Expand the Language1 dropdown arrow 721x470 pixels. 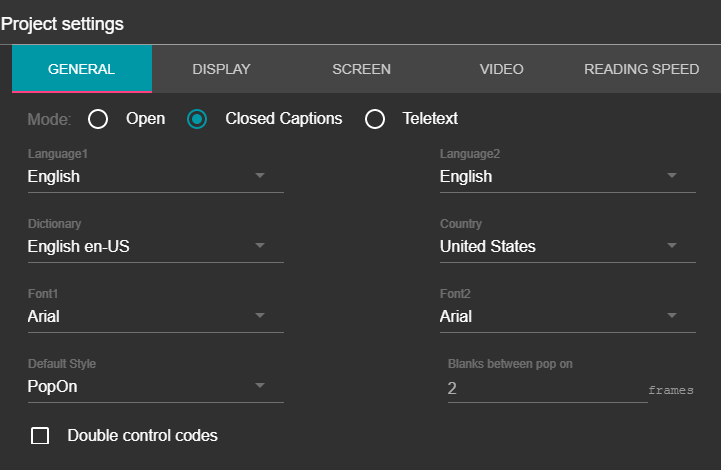click(260, 176)
